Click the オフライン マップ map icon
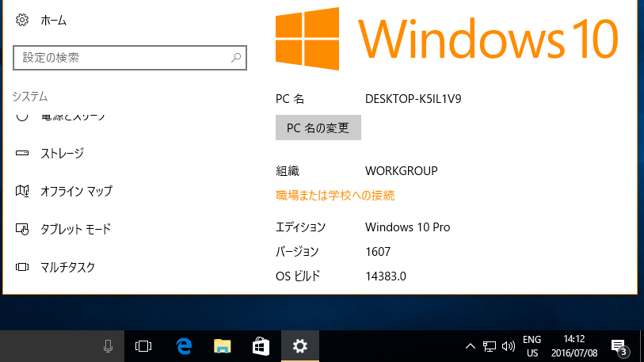Viewport: 644px width, 362px height. tap(21, 191)
